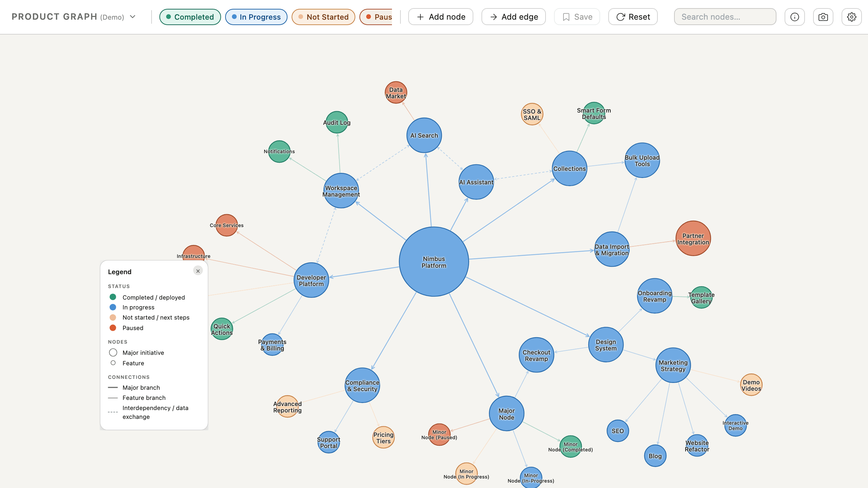Open settings via the gear icon
This screenshot has width=868, height=488.
pos(851,17)
